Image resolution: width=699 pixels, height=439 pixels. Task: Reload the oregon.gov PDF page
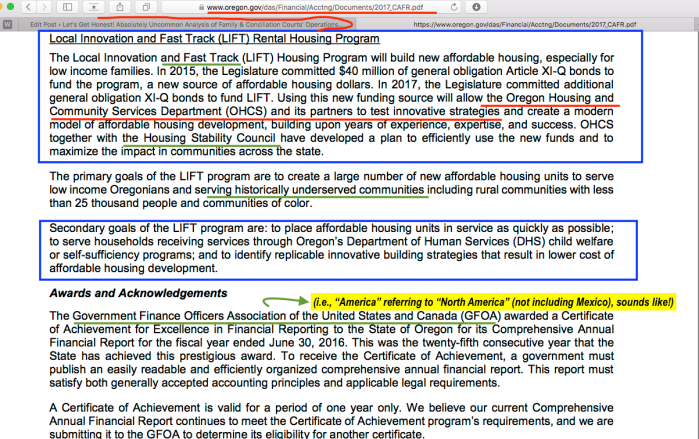[x=455, y=6]
